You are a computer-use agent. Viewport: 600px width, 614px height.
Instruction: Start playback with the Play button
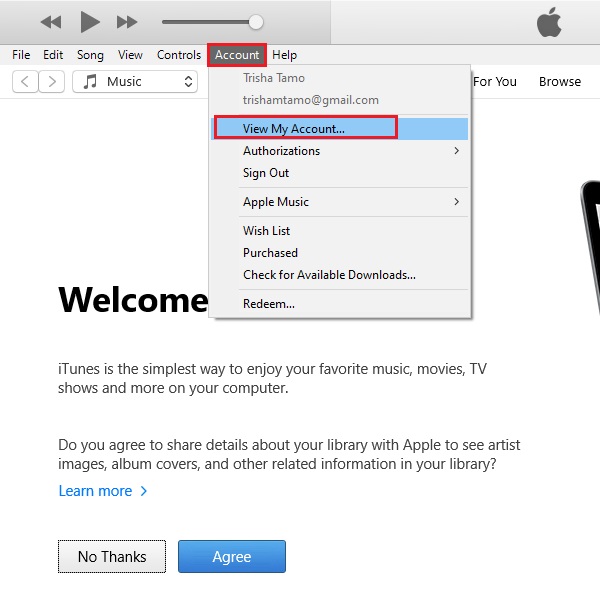(x=90, y=22)
